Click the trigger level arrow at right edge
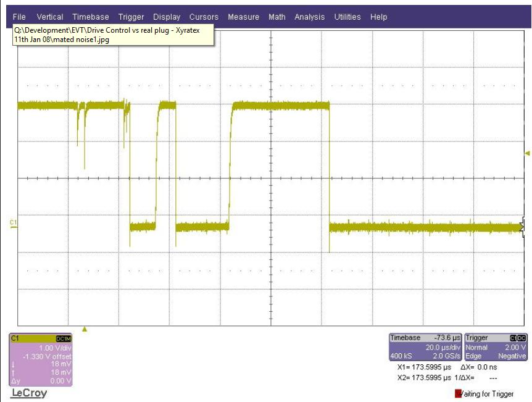 528,153
